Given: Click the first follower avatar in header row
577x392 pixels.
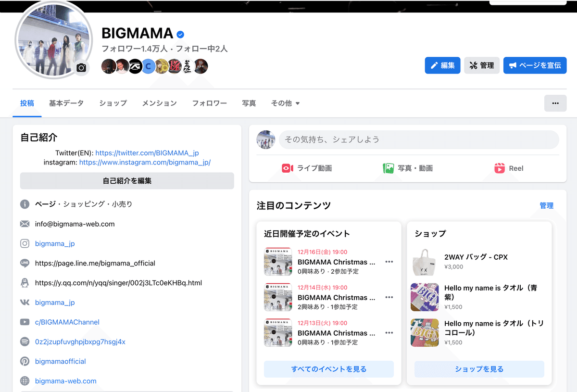Looking at the screenshot, I should pyautogui.click(x=109, y=66).
